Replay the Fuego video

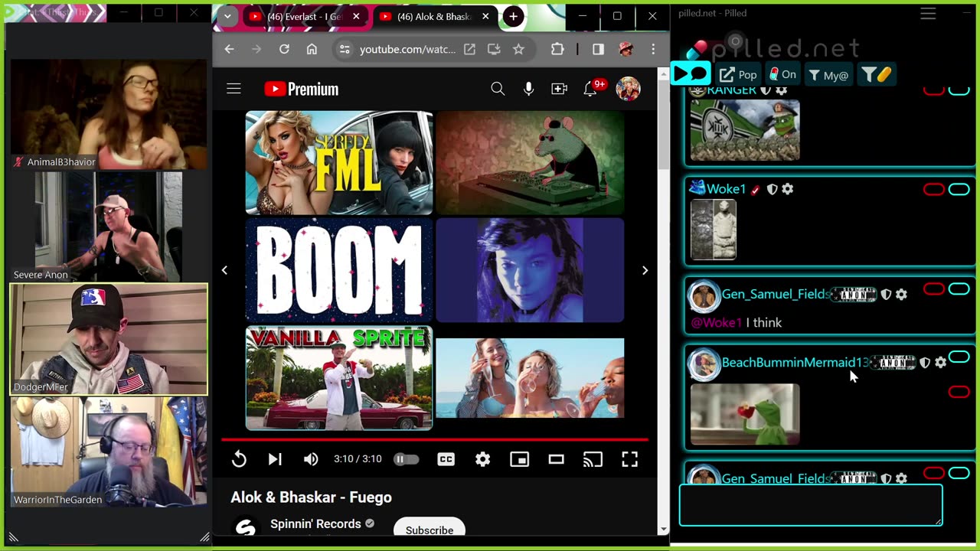click(x=239, y=459)
